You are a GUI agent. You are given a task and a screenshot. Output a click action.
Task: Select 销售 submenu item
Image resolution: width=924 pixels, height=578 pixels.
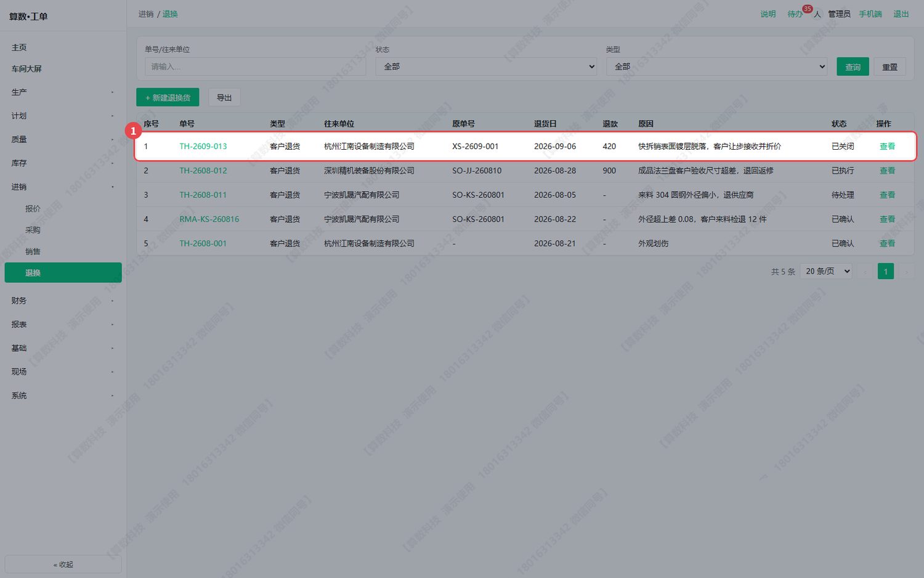point(63,251)
